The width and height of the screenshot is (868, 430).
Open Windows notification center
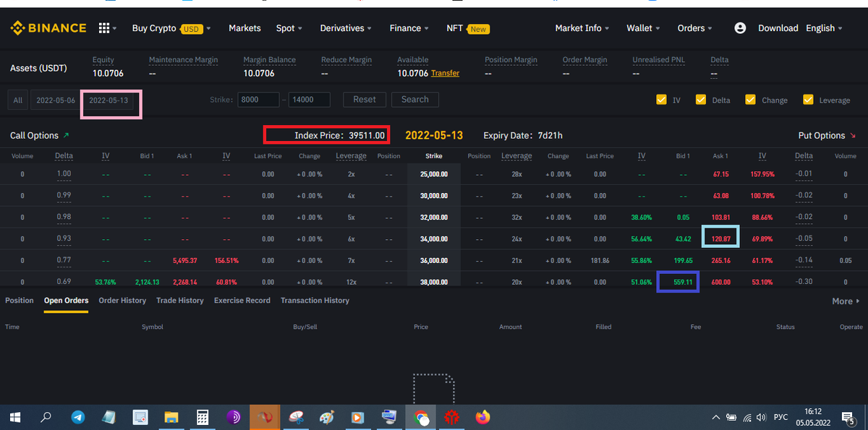[848, 417]
